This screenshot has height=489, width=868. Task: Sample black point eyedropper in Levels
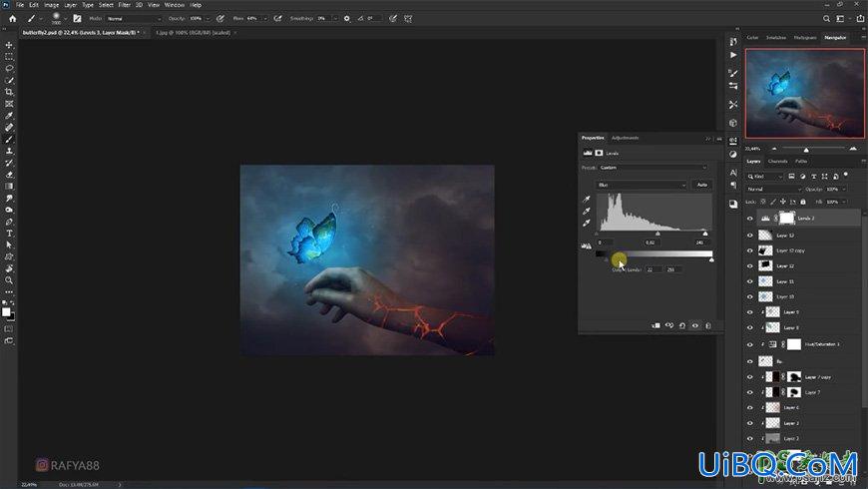tap(587, 199)
